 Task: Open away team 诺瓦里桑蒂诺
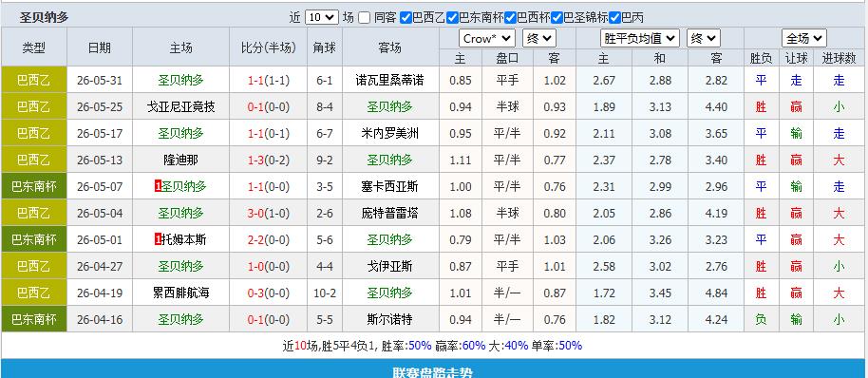click(390, 80)
